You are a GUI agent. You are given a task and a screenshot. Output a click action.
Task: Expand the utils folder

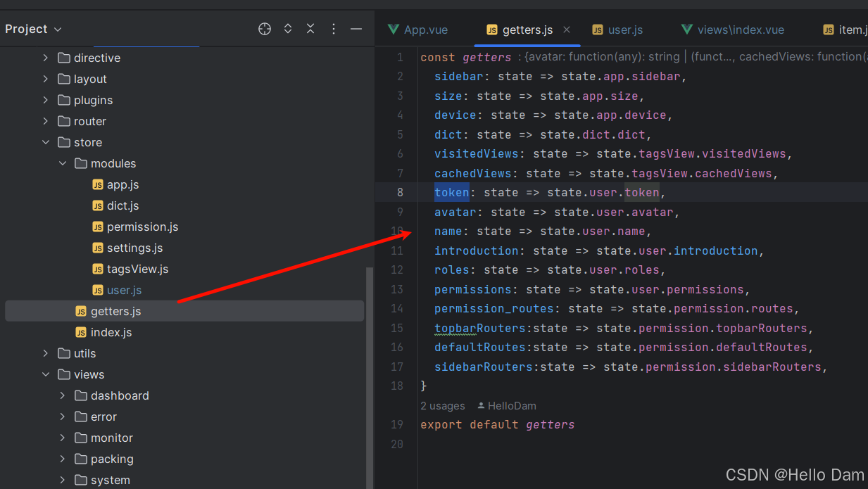46,353
